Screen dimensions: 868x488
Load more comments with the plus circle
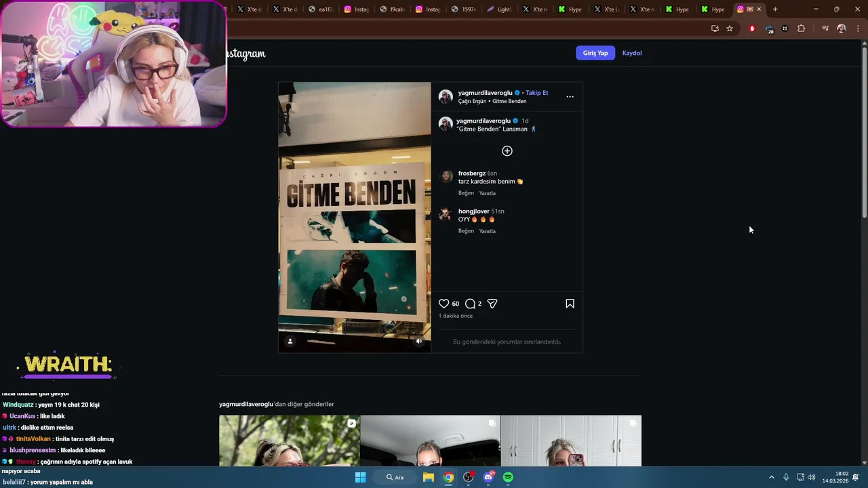click(507, 151)
